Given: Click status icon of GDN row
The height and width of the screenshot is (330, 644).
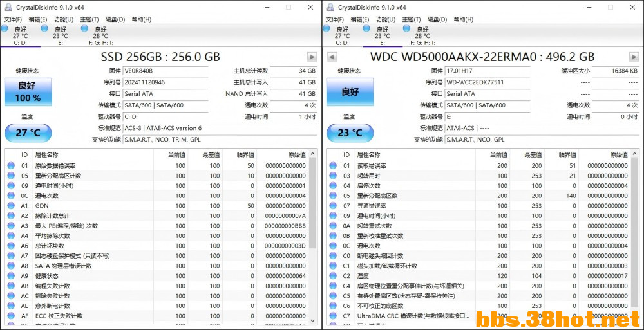Looking at the screenshot, I should click(11, 206).
